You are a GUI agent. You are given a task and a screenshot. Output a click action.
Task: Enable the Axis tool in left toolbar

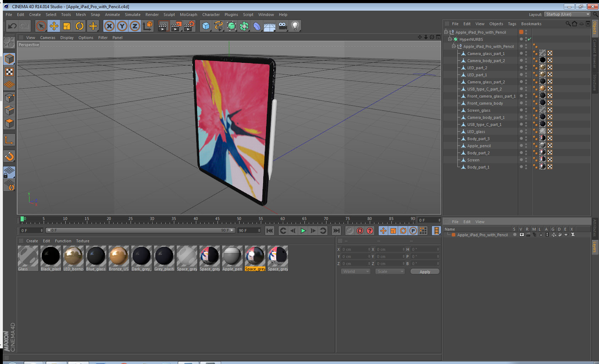(x=9, y=140)
